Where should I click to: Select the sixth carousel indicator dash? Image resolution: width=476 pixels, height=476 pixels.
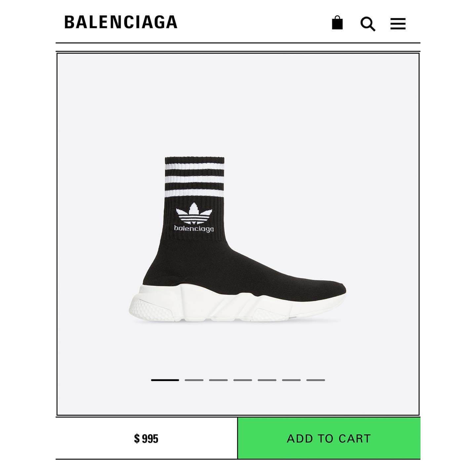[x=291, y=380]
